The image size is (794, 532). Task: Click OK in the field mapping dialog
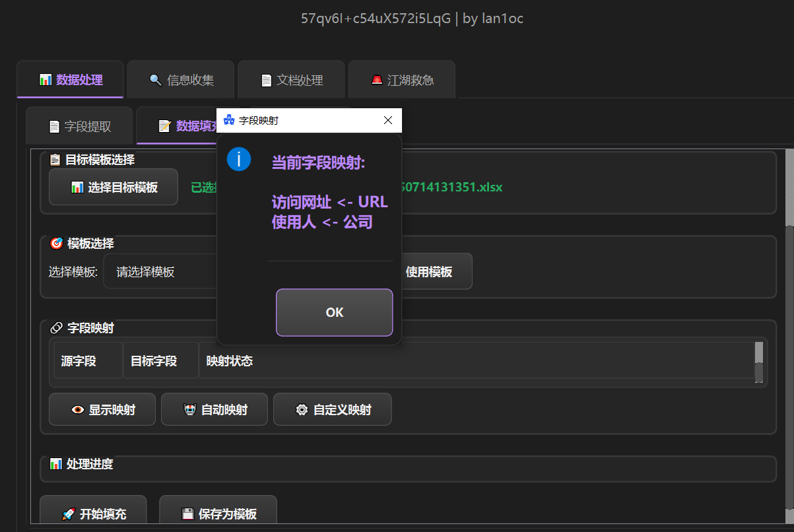(334, 312)
